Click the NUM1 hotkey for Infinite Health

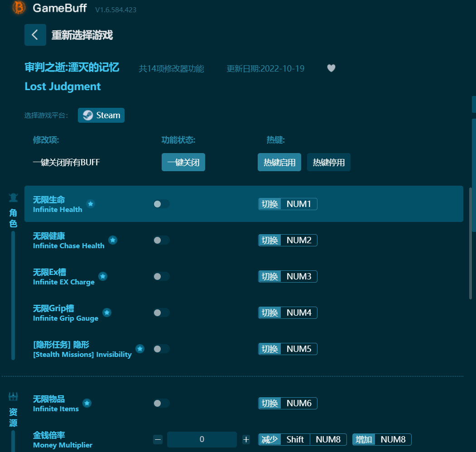(x=288, y=204)
